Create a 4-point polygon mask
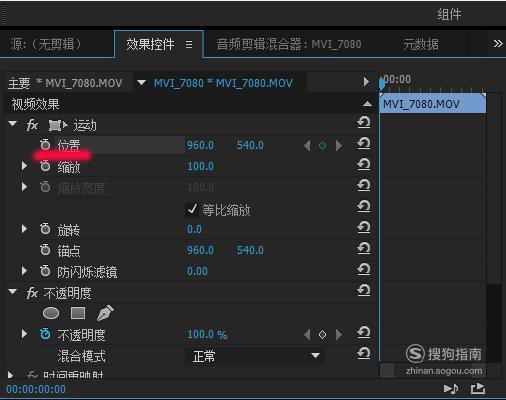Image resolution: width=506 pixels, height=400 pixels. click(x=78, y=313)
